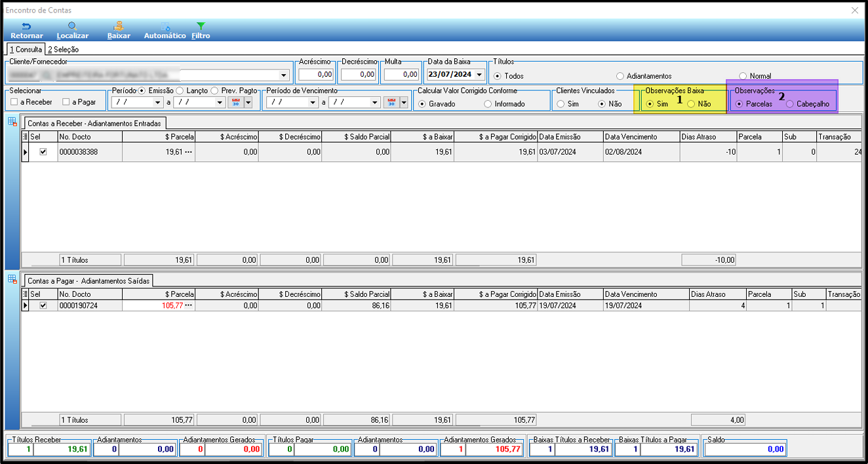868x464 pixels.
Task: Open column selector icon in Contas a Pagar grid
Action: pos(26,295)
